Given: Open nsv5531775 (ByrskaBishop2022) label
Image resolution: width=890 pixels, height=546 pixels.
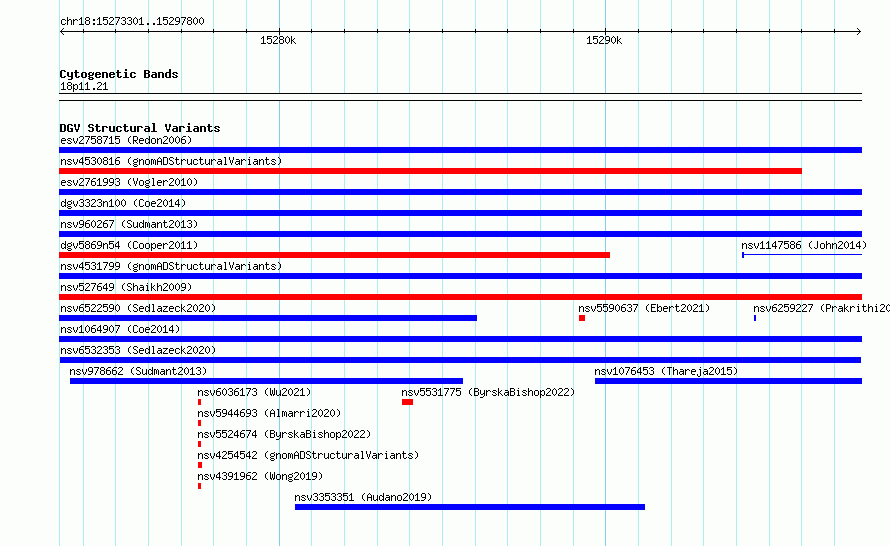Looking at the screenshot, I should 488,392.
